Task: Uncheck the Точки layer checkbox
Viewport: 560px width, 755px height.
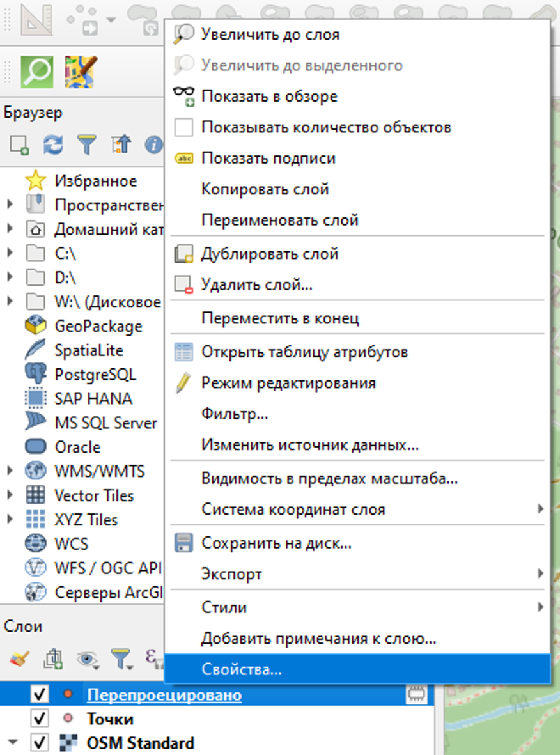Action: pos(40,719)
